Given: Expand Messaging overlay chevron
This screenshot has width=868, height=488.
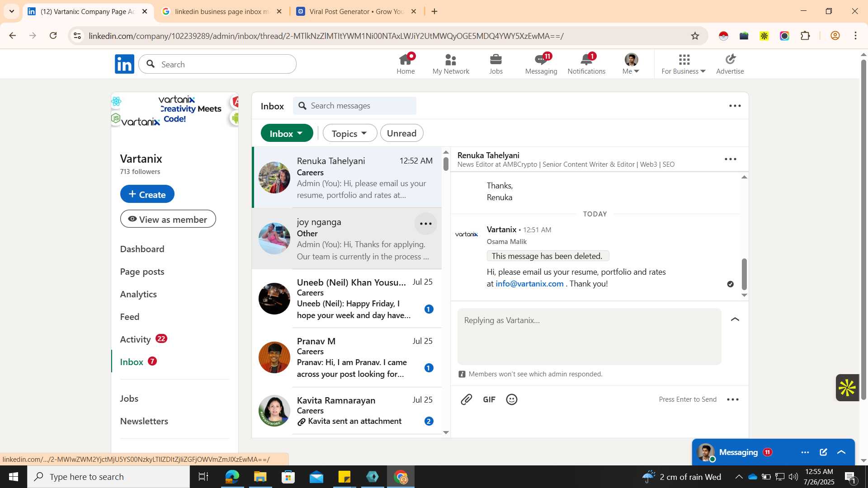Looking at the screenshot, I should point(841,452).
